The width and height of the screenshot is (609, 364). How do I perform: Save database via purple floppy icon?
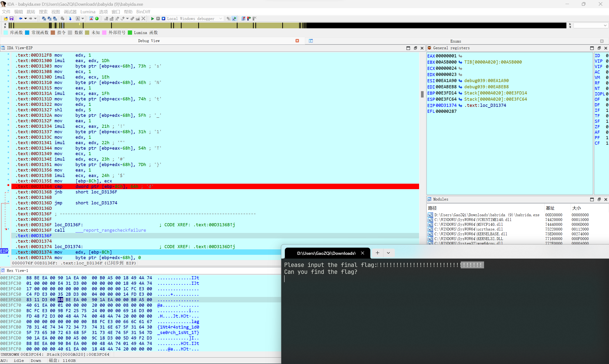(x=11, y=19)
